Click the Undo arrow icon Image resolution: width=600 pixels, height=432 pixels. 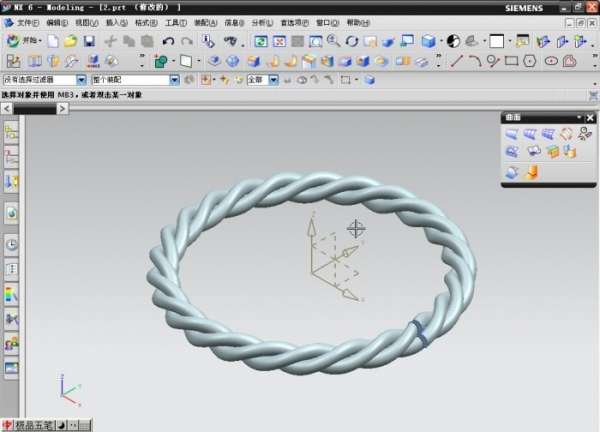pyautogui.click(x=167, y=41)
